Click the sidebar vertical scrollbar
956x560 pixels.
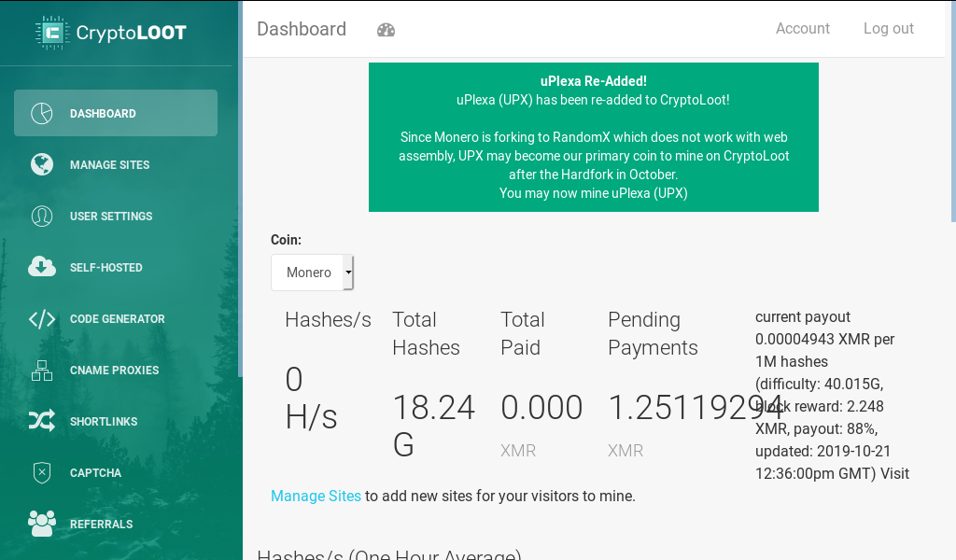pos(240,189)
